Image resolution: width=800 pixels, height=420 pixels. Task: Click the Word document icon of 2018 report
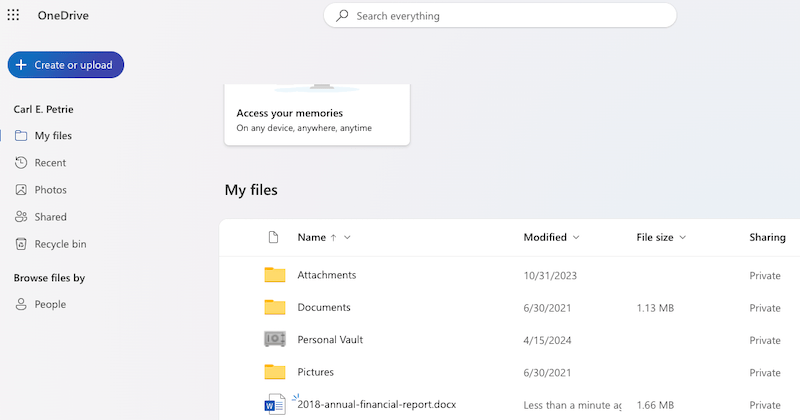[x=274, y=404]
